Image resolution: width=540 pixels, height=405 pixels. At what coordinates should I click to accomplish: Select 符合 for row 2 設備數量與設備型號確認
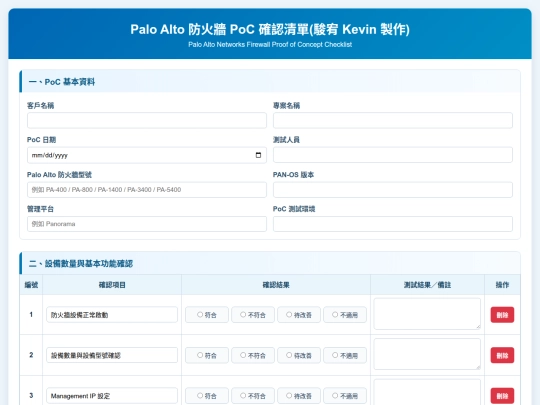207,355
